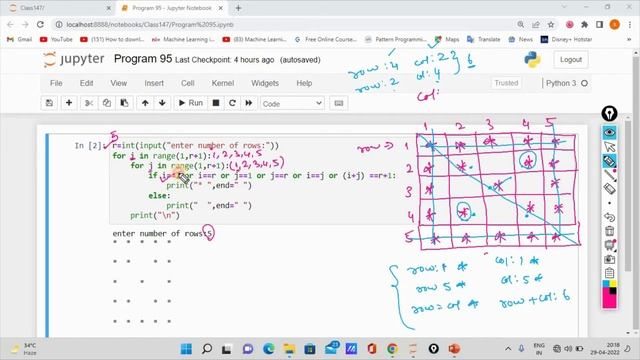Restart kernel and run all cells
This screenshot has height=360, width=640.
coord(249,103)
